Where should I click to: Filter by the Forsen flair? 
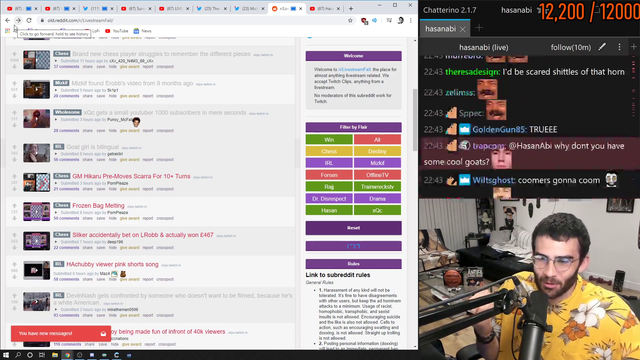click(329, 175)
